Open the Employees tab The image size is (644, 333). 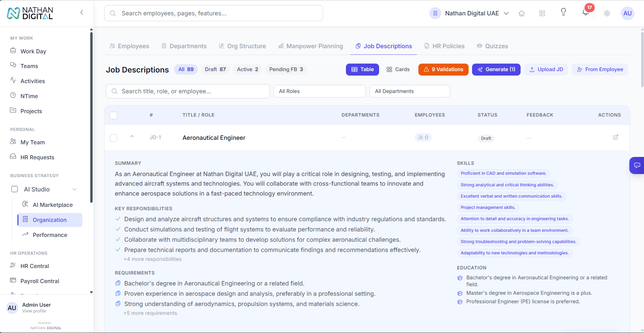[x=129, y=46]
